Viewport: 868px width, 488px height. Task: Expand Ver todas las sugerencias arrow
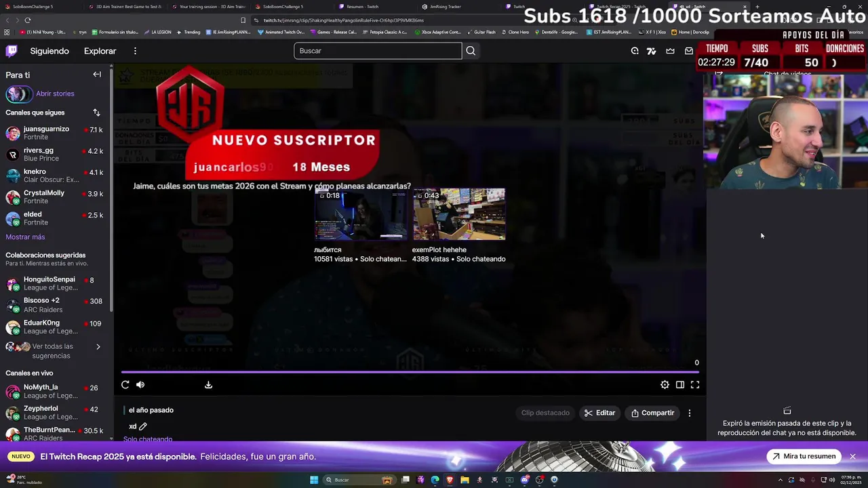click(98, 347)
